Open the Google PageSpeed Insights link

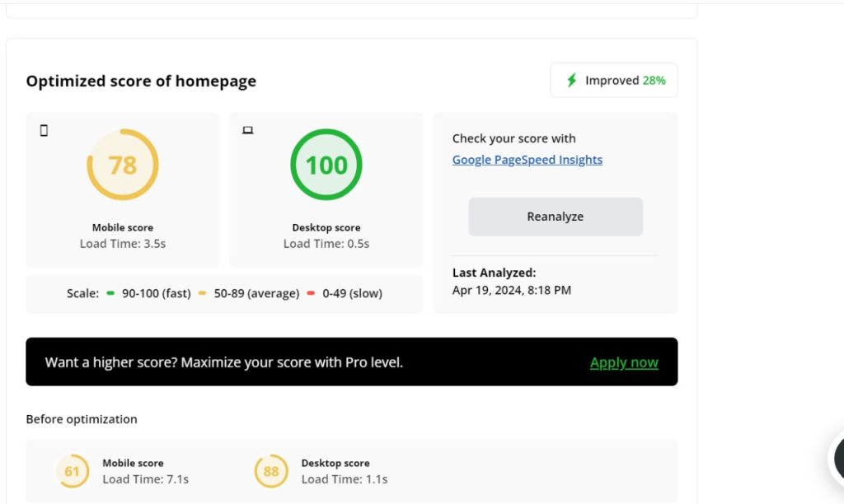tap(527, 160)
